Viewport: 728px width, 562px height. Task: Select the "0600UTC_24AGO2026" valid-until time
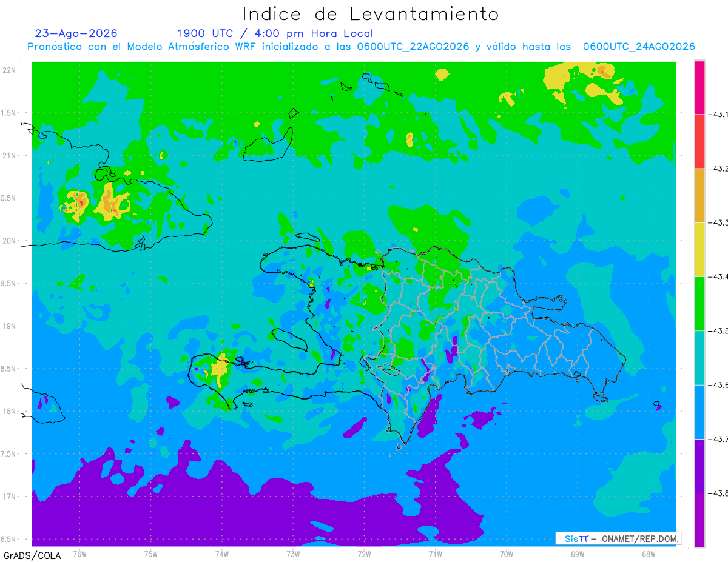pos(639,47)
